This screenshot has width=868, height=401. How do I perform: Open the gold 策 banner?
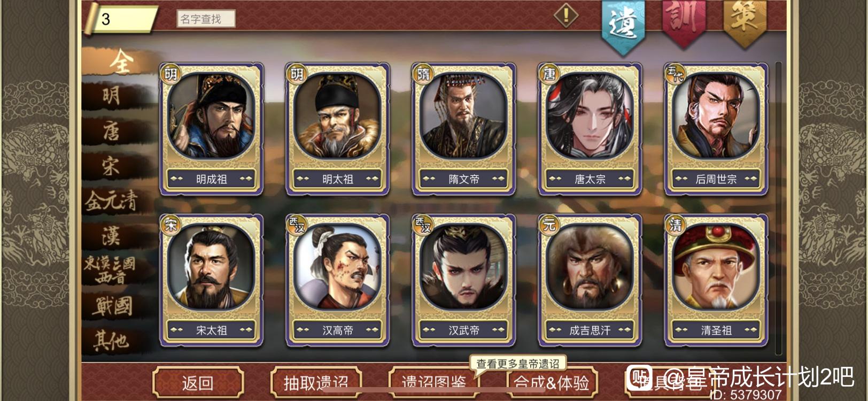tap(745, 20)
